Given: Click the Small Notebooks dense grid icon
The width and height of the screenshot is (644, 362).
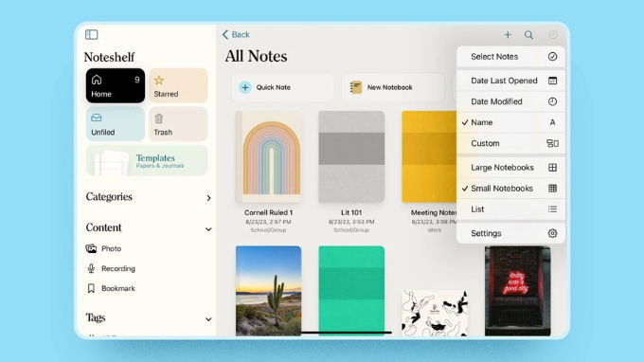Looking at the screenshot, I should (552, 189).
